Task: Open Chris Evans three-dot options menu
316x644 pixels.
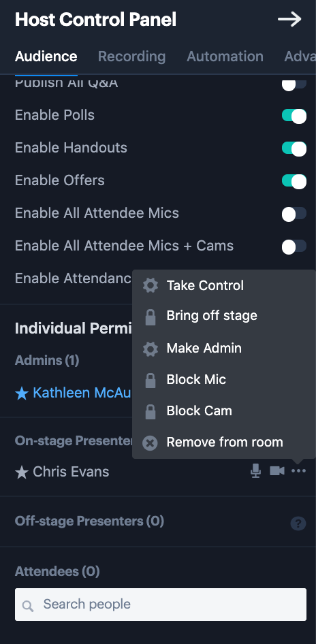Action: click(x=298, y=471)
